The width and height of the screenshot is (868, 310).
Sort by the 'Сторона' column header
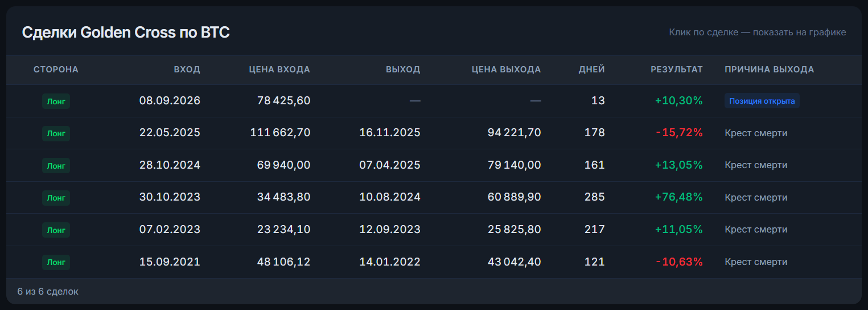pyautogui.click(x=56, y=70)
